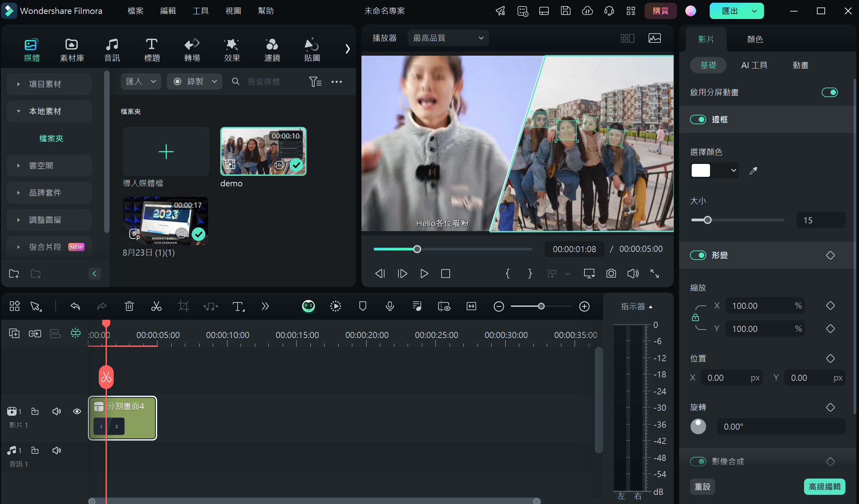
Task: Click the delete trash icon in timeline toolbar
Action: [x=129, y=306]
